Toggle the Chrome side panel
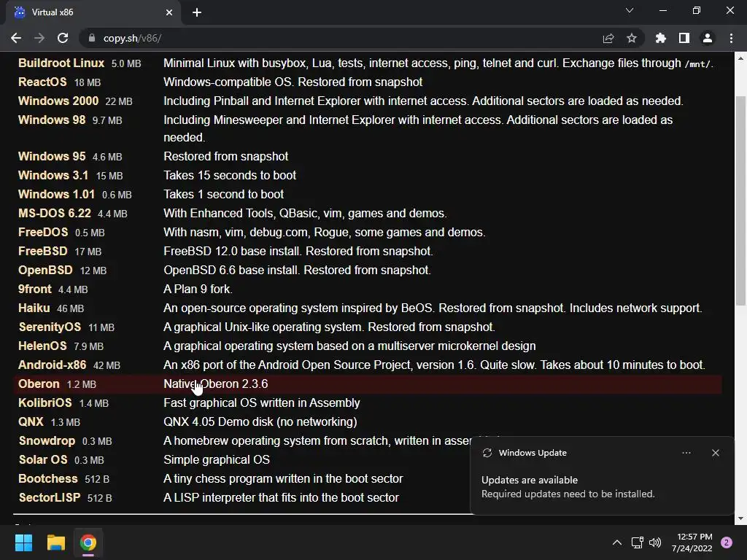 (684, 38)
